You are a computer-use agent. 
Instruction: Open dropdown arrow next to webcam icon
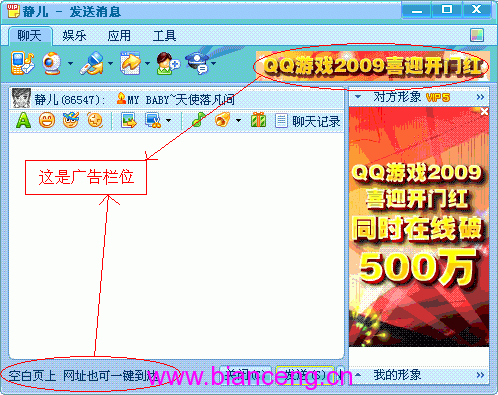click(x=70, y=63)
